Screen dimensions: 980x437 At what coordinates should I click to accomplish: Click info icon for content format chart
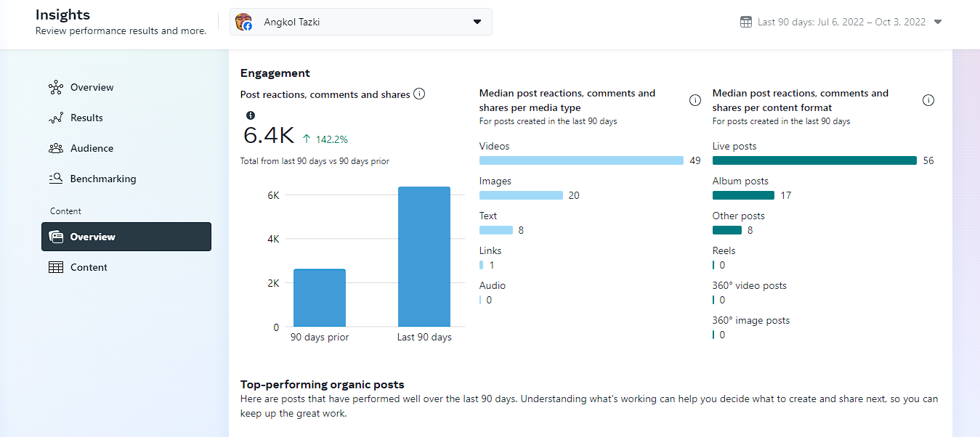928,100
